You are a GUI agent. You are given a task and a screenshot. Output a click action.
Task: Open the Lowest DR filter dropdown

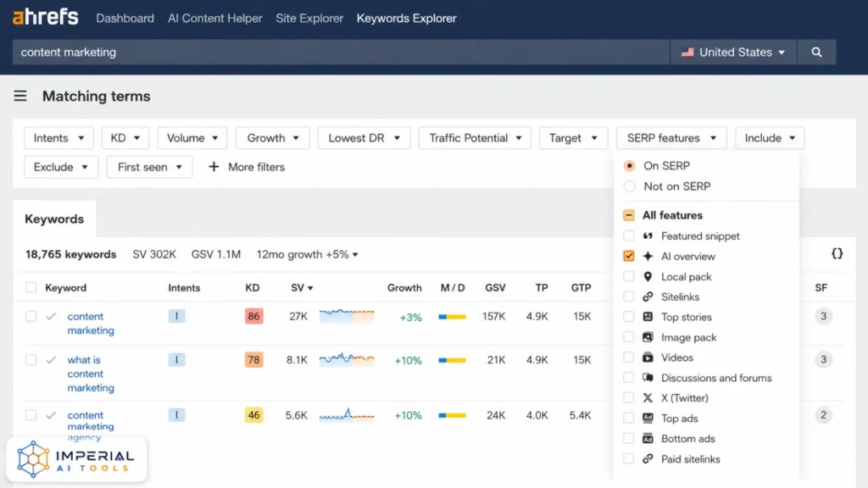click(364, 138)
